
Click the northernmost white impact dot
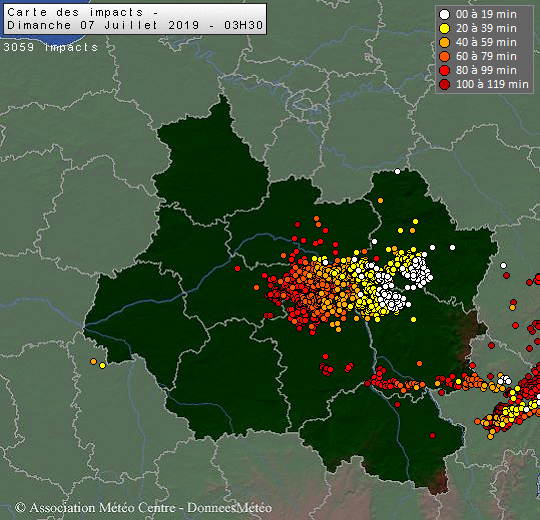coord(397,171)
